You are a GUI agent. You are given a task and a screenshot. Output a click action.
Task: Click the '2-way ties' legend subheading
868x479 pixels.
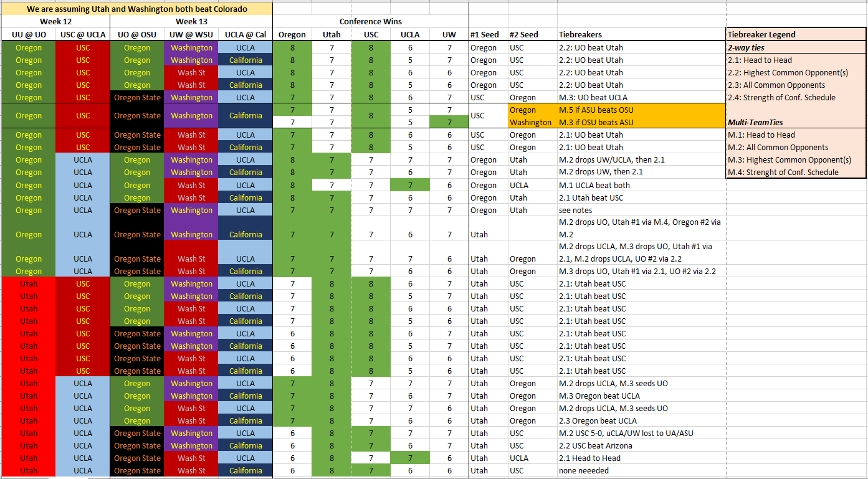(x=796, y=47)
